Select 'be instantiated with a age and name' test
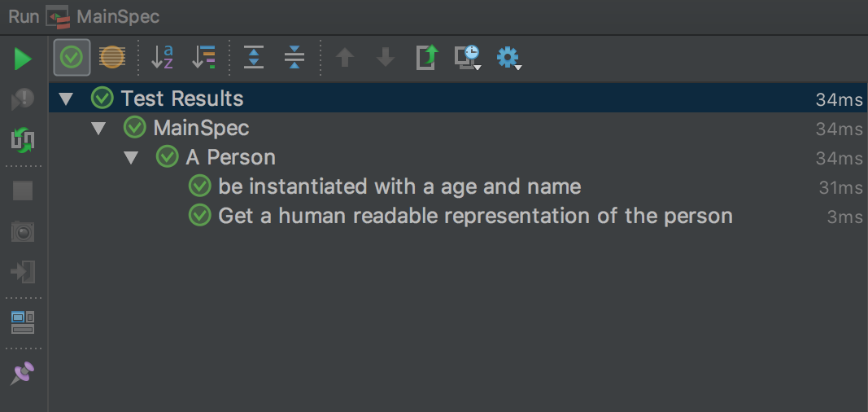The width and height of the screenshot is (868, 412). (x=399, y=187)
